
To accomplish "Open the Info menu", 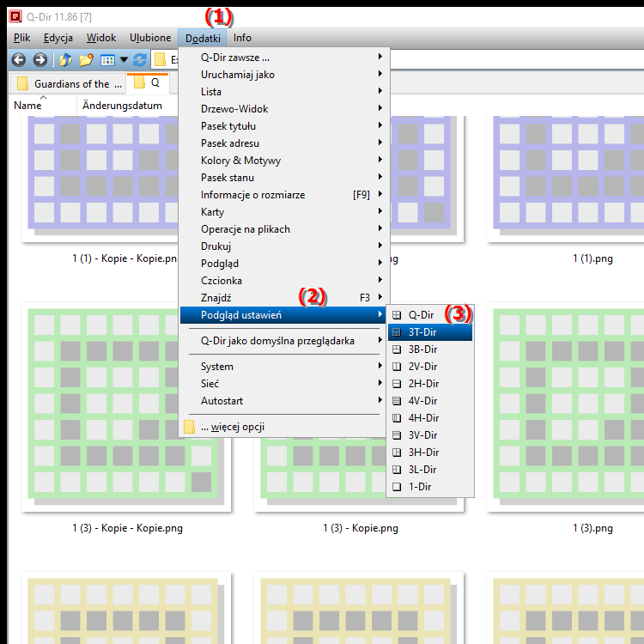I will [x=242, y=38].
